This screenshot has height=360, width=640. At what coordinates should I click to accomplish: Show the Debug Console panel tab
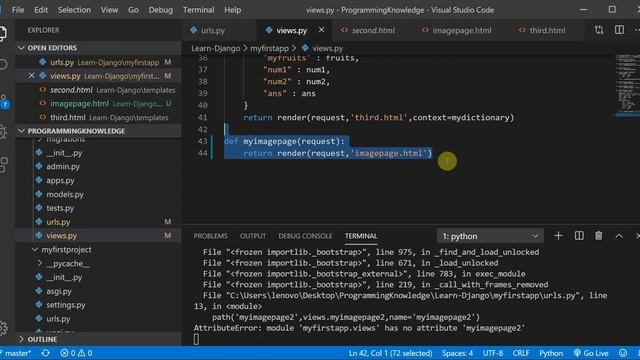click(305, 236)
